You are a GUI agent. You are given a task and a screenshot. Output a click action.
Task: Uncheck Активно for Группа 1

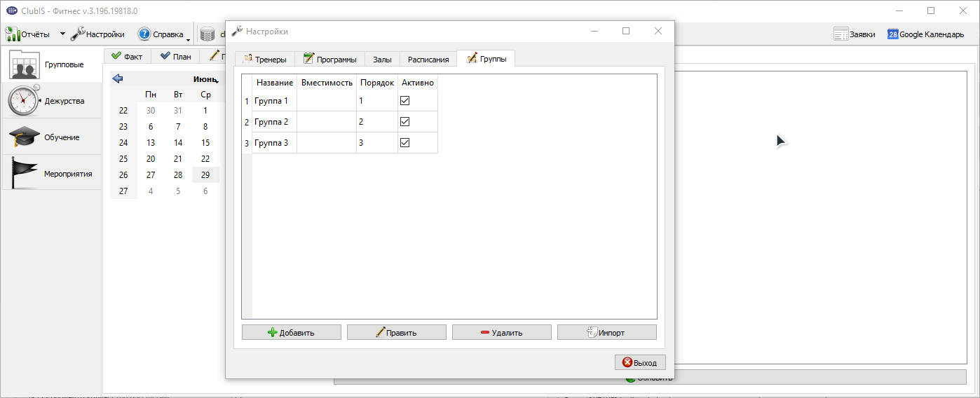pyautogui.click(x=404, y=101)
